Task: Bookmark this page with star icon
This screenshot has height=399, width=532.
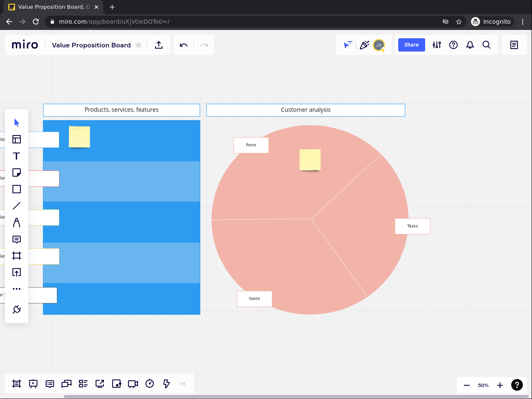Action: click(459, 22)
